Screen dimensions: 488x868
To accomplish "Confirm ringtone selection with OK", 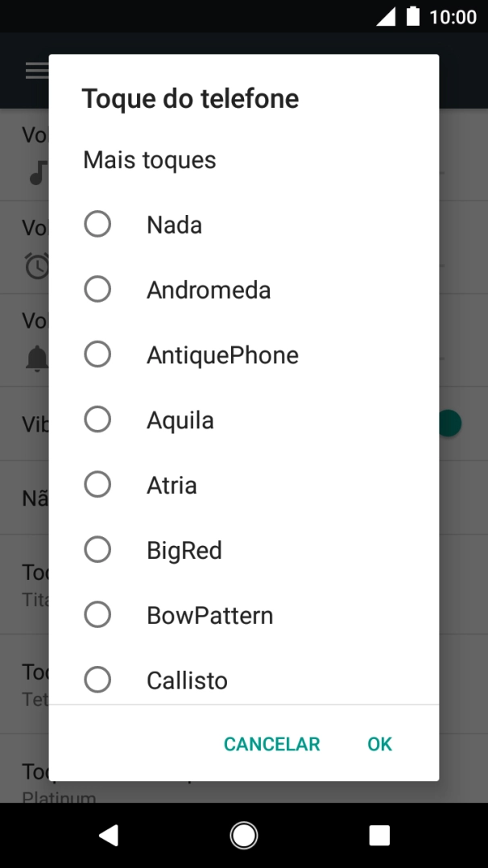I will 379,744.
